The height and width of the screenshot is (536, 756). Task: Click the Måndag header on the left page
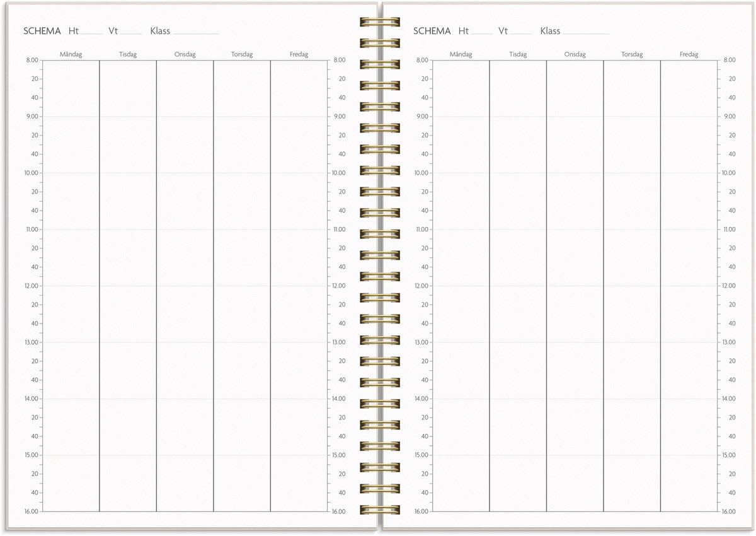pyautogui.click(x=71, y=54)
